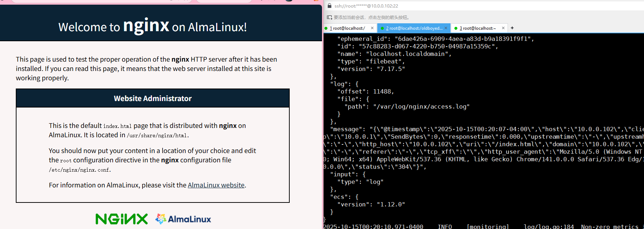Click the "name": "localhost.localdomain" terminal line
This screenshot has width=644, height=229.
tap(394, 54)
